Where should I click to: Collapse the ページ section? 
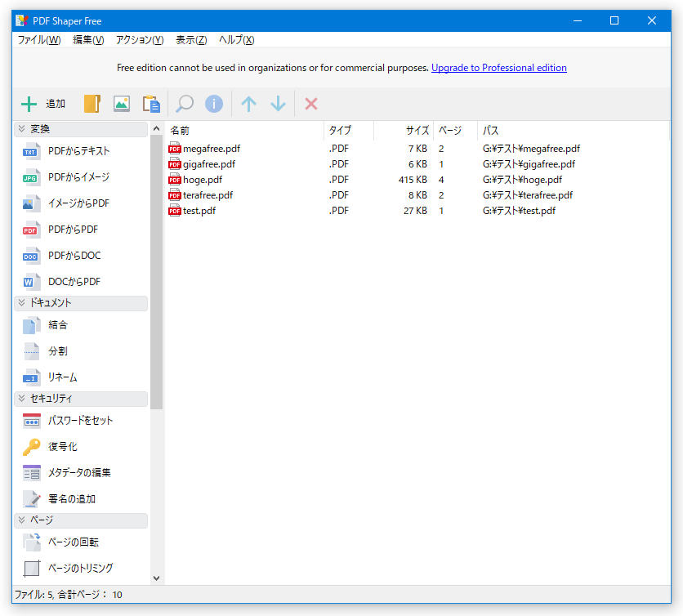click(x=81, y=520)
